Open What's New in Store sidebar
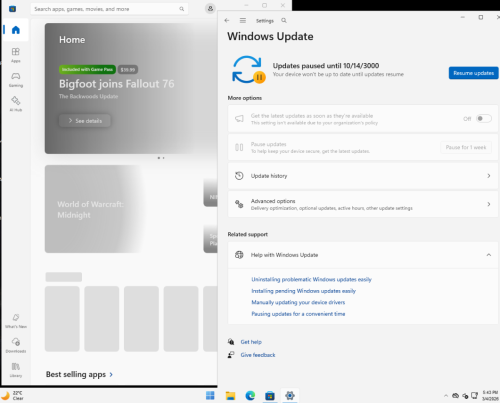Viewport: 500px width, 403px height. (16, 321)
